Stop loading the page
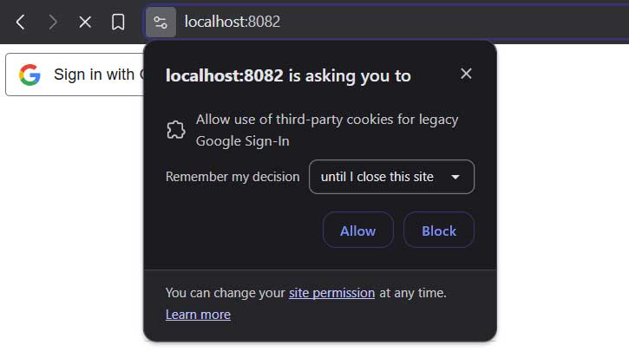 85,22
